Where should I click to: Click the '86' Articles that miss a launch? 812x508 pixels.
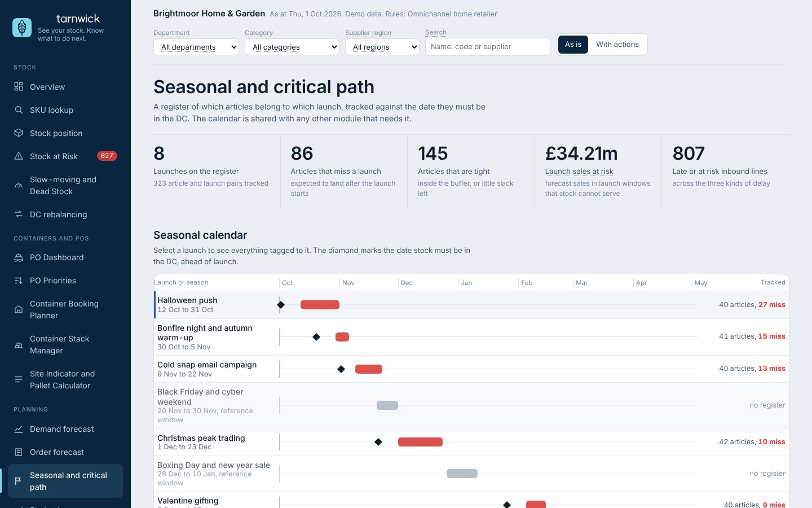302,154
